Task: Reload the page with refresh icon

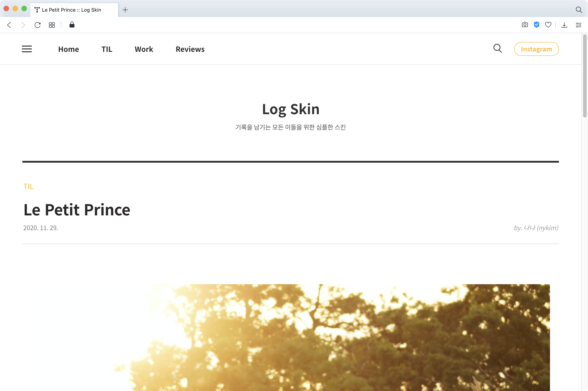Action: click(x=37, y=25)
